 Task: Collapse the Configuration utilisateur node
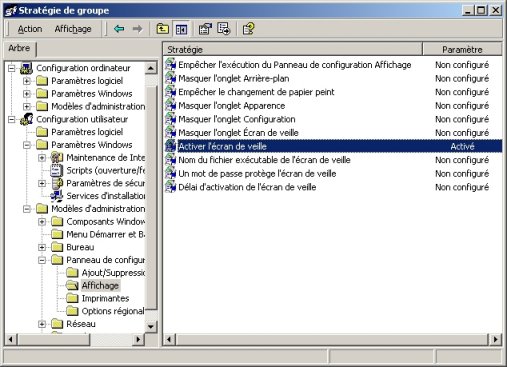[x=12, y=119]
